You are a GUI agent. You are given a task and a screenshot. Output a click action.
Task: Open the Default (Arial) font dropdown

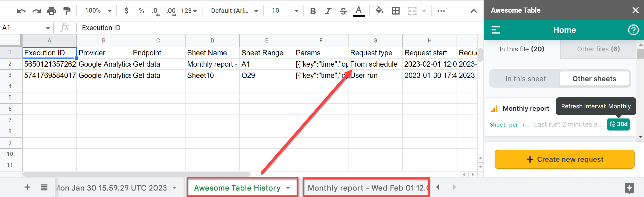click(x=234, y=11)
